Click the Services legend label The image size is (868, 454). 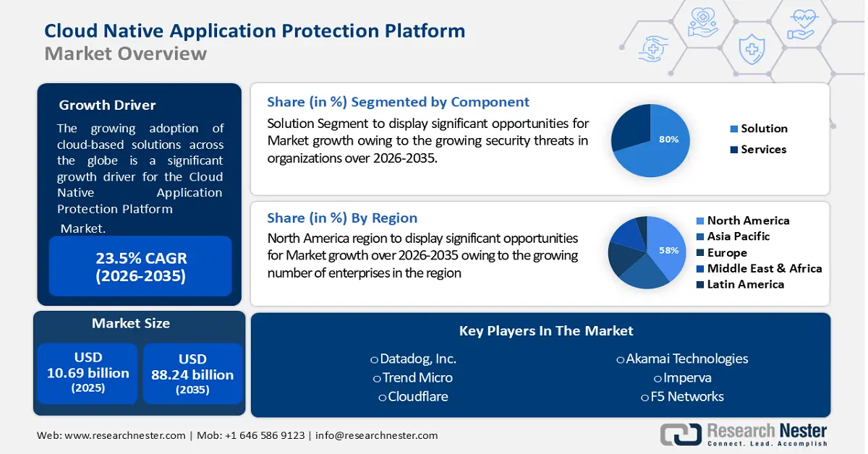click(x=764, y=150)
